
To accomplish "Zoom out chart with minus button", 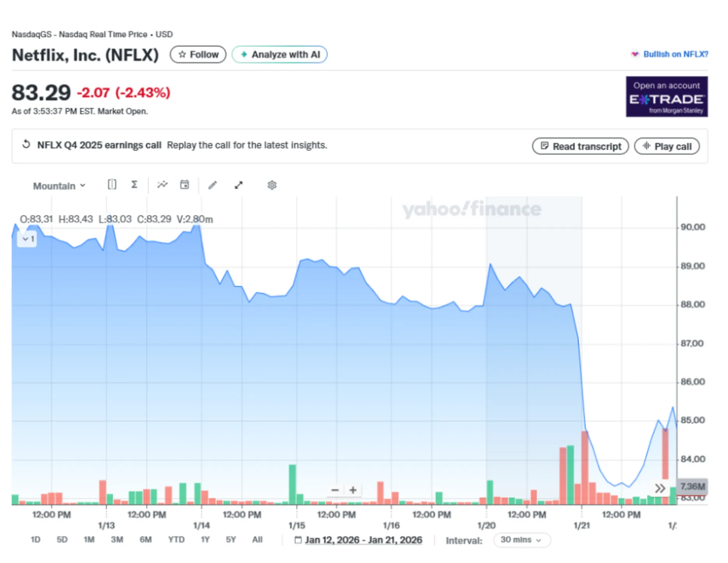I will tap(335, 490).
